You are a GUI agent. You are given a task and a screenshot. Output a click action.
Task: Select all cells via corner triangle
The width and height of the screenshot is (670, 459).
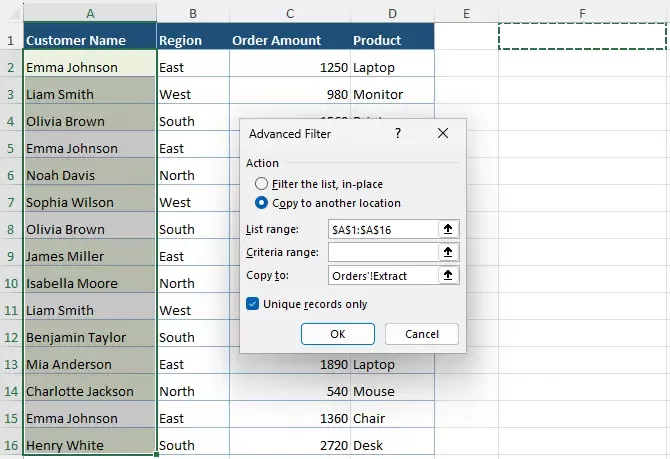click(13, 13)
